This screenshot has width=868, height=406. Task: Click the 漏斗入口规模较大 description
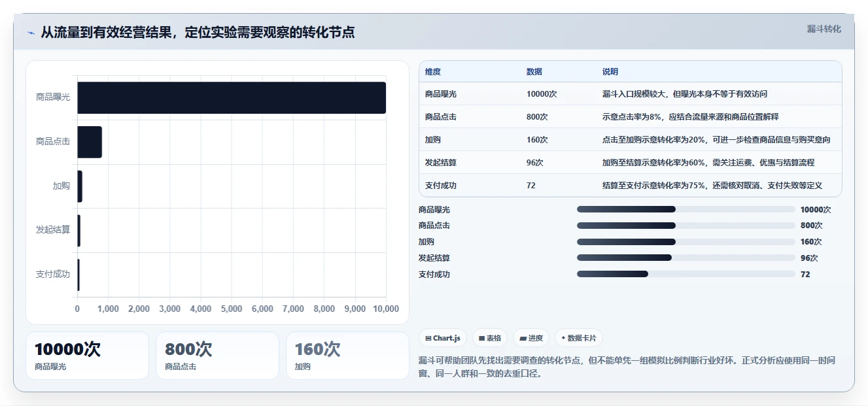pos(685,94)
